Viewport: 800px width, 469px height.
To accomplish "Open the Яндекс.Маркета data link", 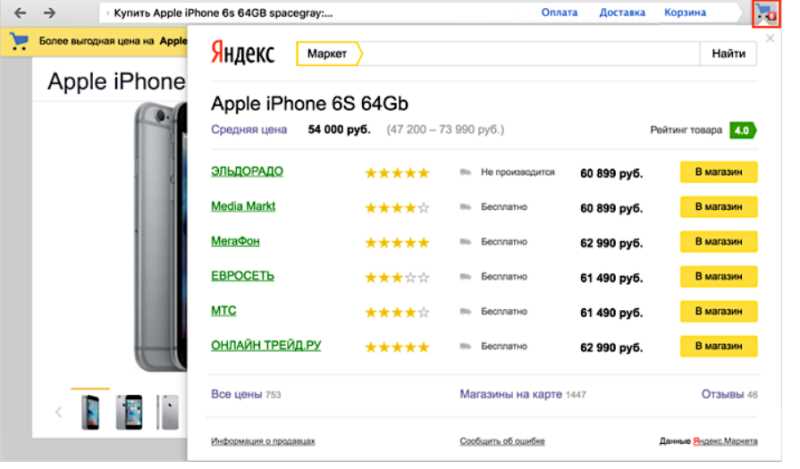I will pyautogui.click(x=725, y=441).
